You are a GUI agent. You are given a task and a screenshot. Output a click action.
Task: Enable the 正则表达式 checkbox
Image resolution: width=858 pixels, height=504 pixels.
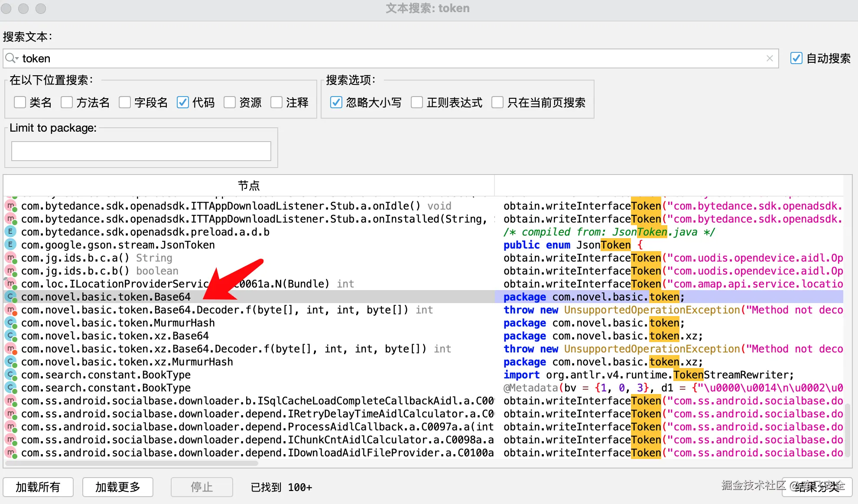point(417,102)
